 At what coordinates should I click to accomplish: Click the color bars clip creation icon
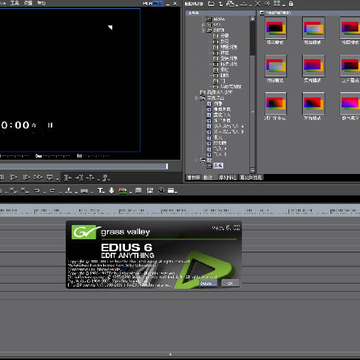pos(123,191)
